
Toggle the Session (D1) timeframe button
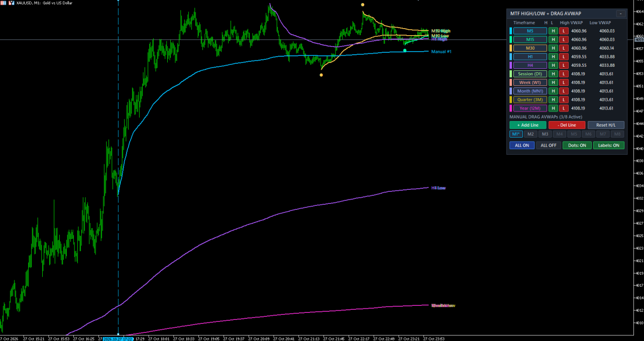(530, 74)
